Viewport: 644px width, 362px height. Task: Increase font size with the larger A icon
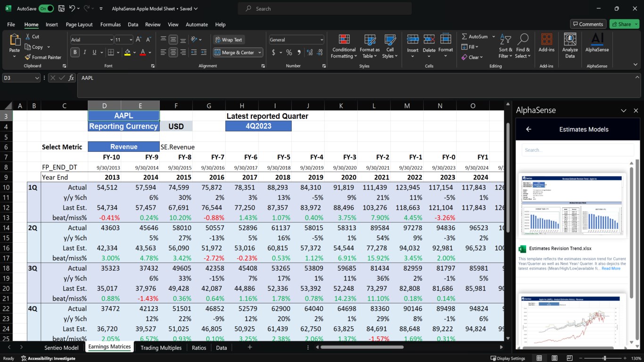click(139, 40)
